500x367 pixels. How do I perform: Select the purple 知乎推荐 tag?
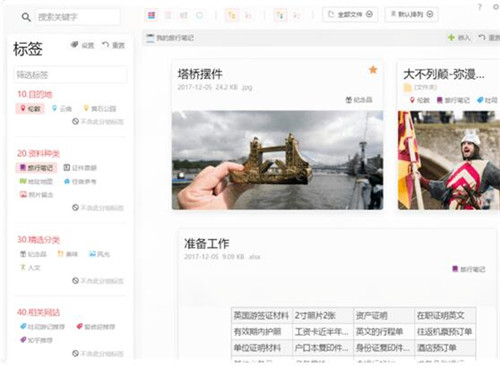[x=36, y=340]
